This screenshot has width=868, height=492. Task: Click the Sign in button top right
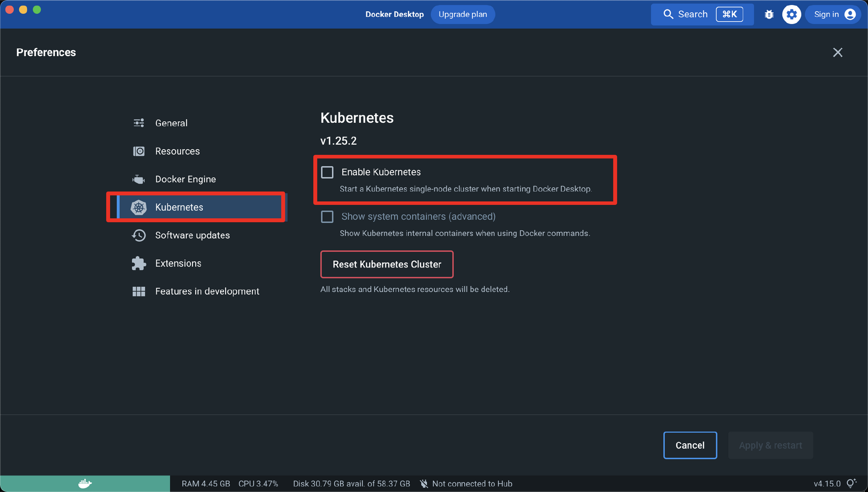833,14
